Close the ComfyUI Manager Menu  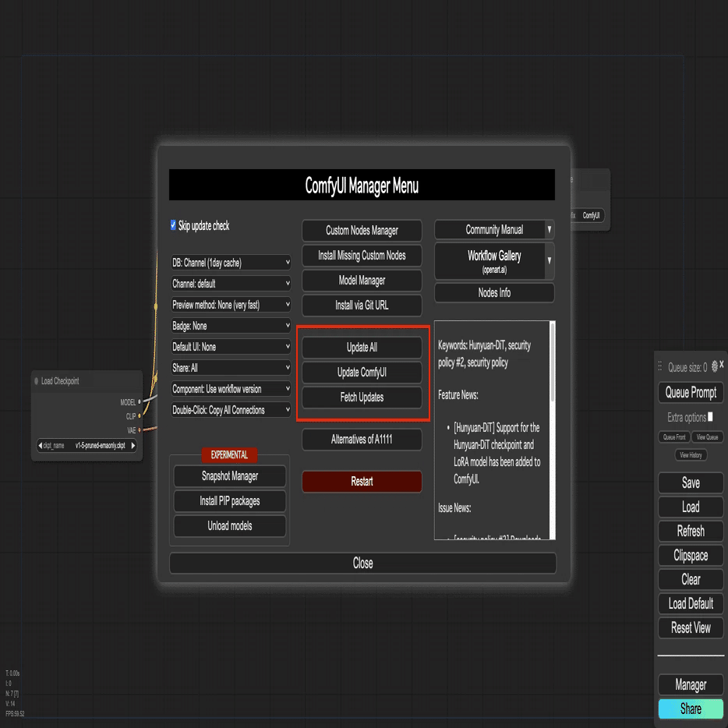click(362, 564)
